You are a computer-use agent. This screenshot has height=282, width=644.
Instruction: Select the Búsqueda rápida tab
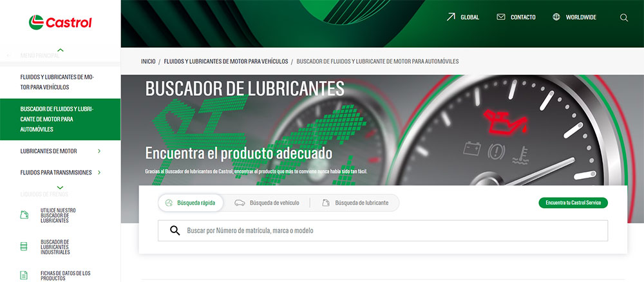coord(191,203)
